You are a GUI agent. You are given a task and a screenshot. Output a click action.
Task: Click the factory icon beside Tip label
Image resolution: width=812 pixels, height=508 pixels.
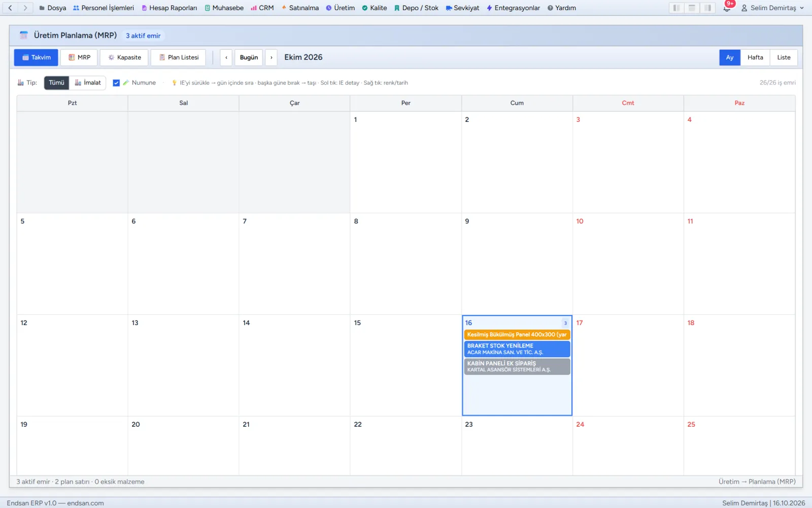click(x=21, y=82)
